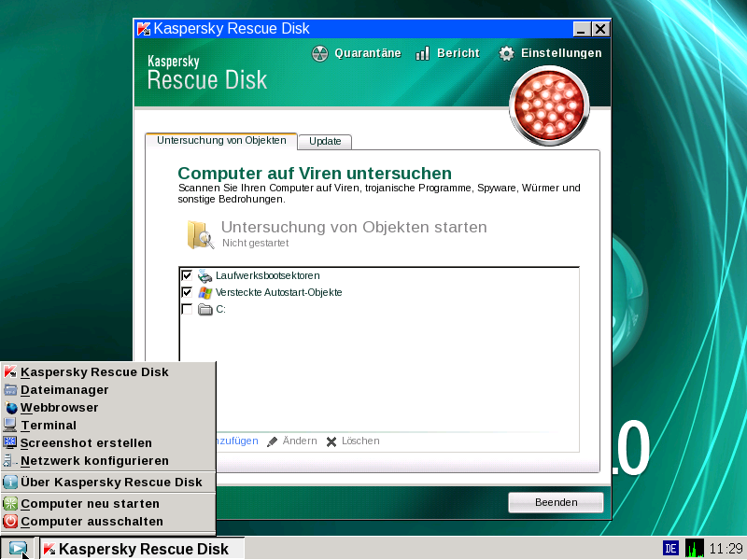
Task: Click the DE keyboard layout indicator
Action: coord(670,548)
